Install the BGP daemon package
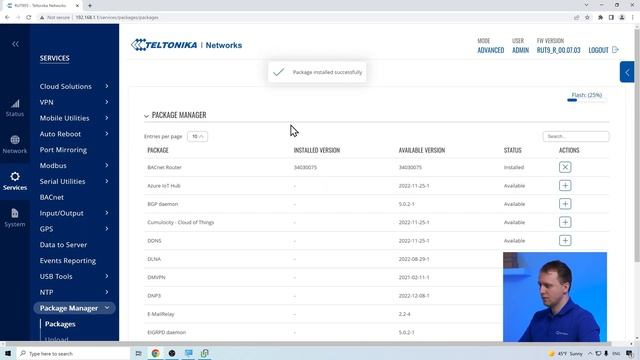The image size is (640, 360). [565, 204]
